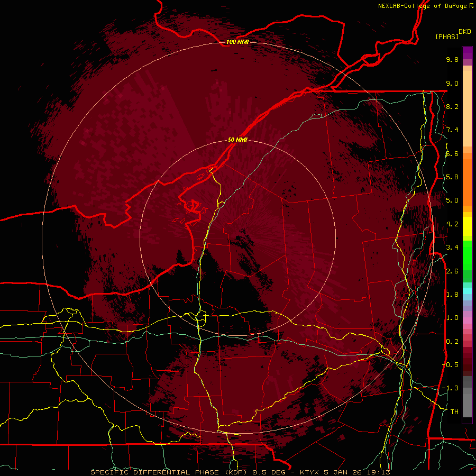The image size is (476, 476).
Task: Click the DKD label above color scale
Action: click(x=464, y=32)
